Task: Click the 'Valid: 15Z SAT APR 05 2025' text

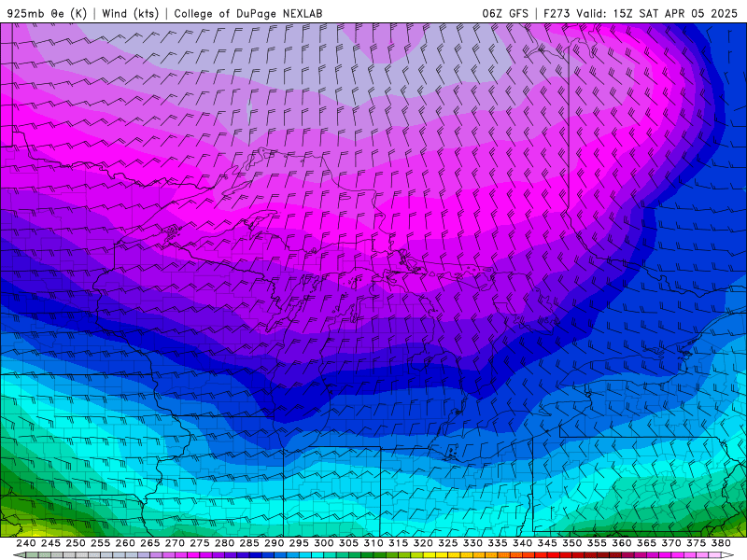Action: 657,13
